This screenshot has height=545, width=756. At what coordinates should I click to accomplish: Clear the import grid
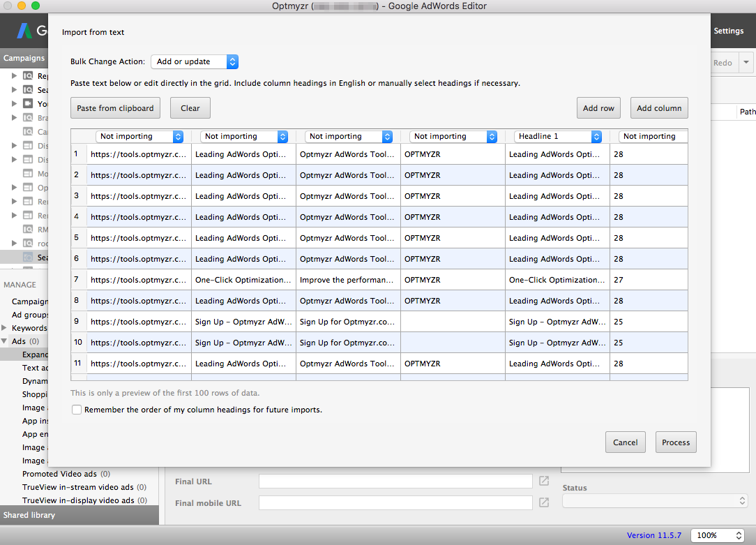coord(190,108)
